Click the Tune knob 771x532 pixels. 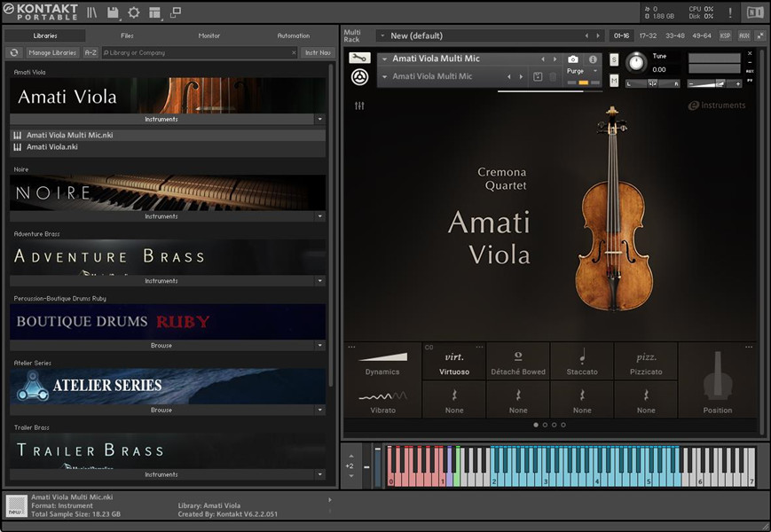636,62
